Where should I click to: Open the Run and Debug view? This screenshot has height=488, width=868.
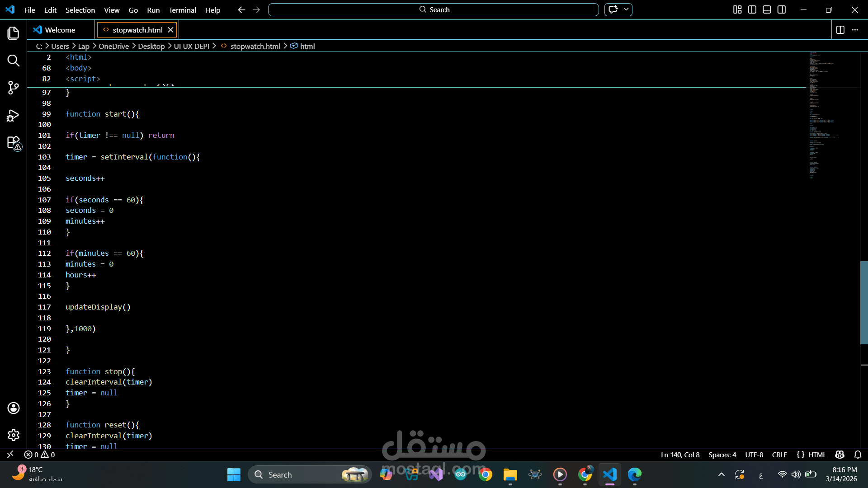pyautogui.click(x=14, y=116)
